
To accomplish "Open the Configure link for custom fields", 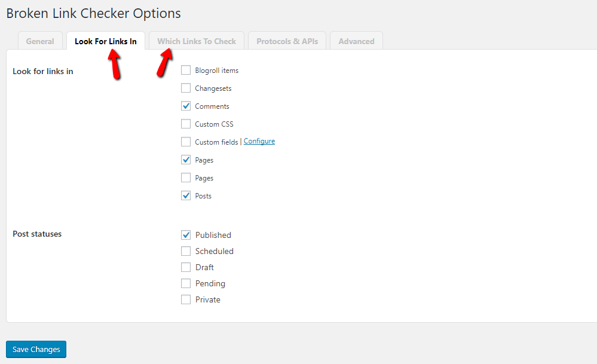I will pyautogui.click(x=259, y=141).
